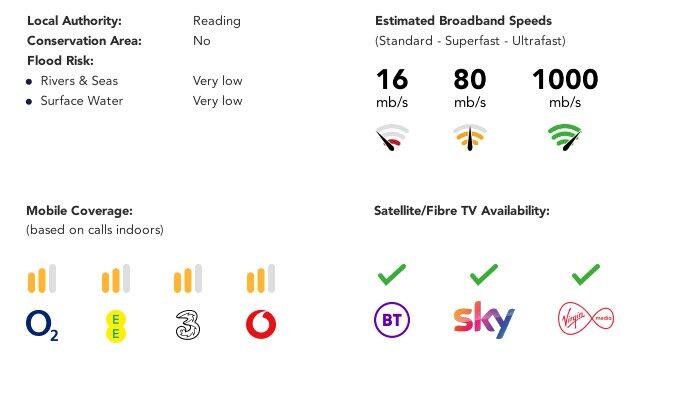Click the signal bars above O2
Image resolution: width=677 pixels, height=413 pixels.
[x=42, y=279]
